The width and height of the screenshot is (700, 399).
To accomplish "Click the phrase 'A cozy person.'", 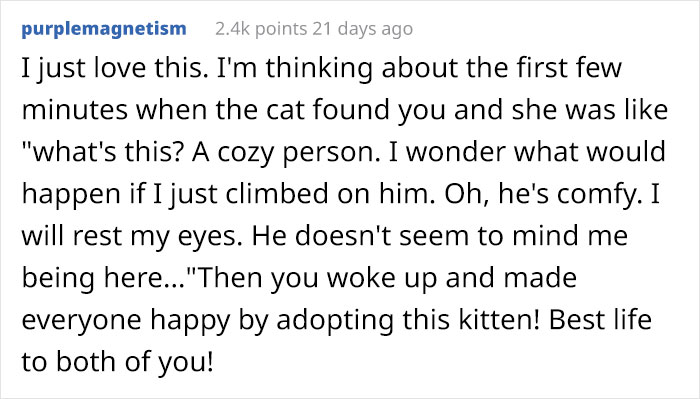I will tap(288, 152).
